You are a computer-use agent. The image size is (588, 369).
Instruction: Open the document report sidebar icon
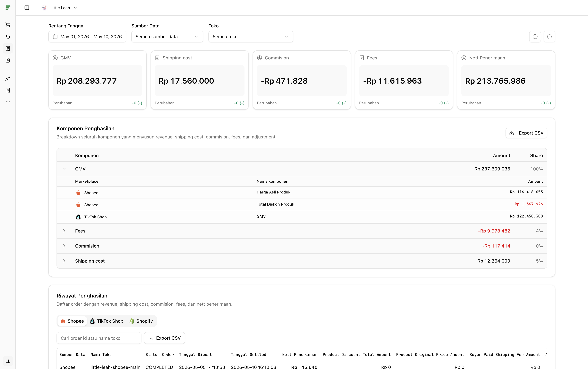[8, 60]
